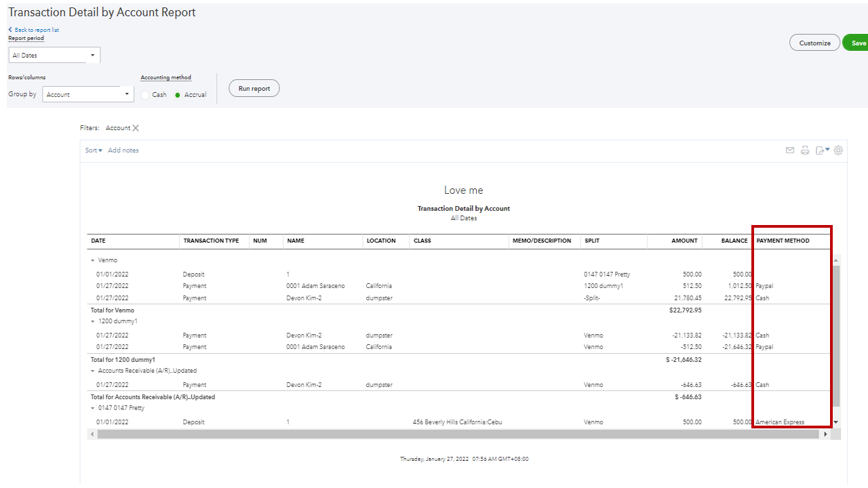
Task: Open report settings via the gear icon
Action: click(x=838, y=150)
